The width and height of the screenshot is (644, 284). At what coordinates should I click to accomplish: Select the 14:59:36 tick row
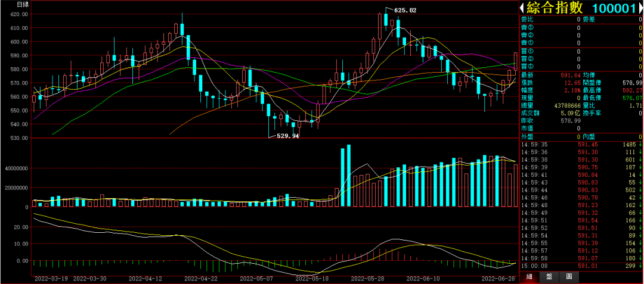tap(581, 152)
